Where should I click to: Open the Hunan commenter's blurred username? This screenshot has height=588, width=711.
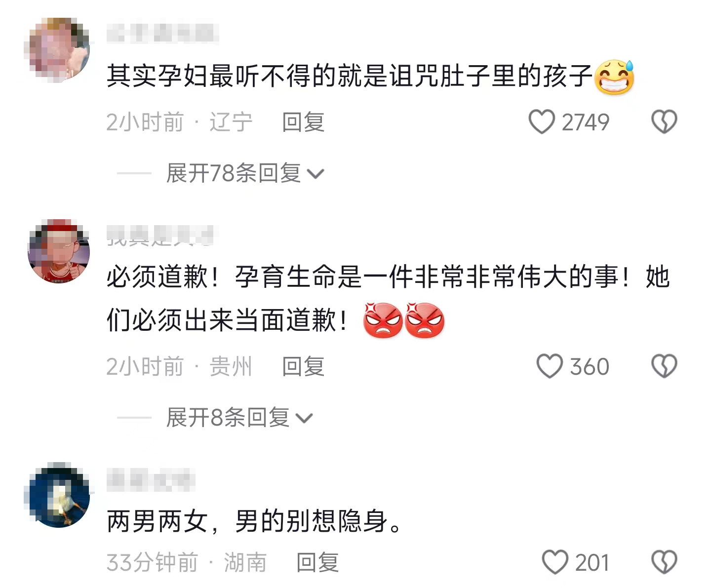151,480
